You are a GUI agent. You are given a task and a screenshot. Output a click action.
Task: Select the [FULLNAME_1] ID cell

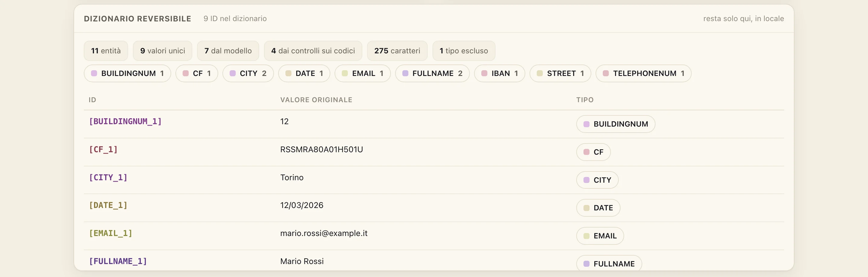[118, 261]
